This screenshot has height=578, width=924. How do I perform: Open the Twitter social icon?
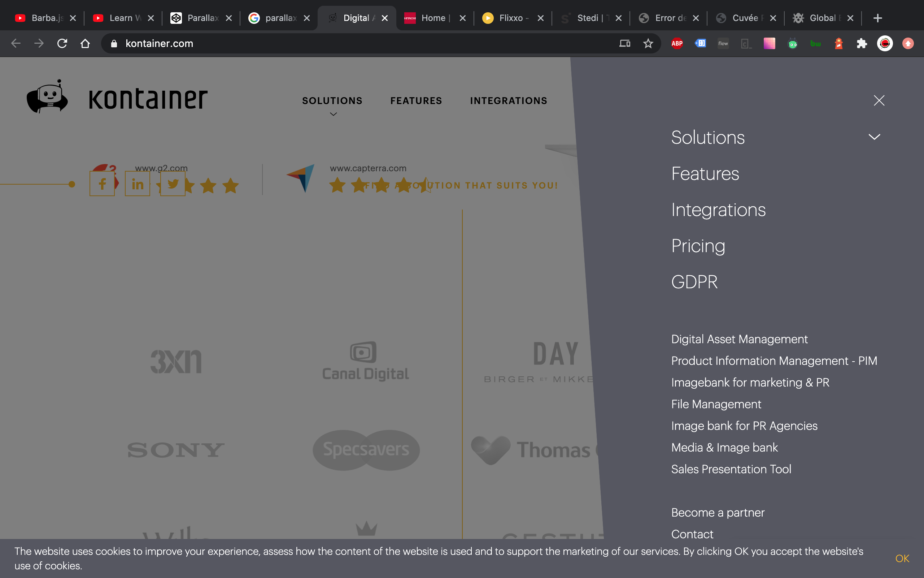click(173, 184)
